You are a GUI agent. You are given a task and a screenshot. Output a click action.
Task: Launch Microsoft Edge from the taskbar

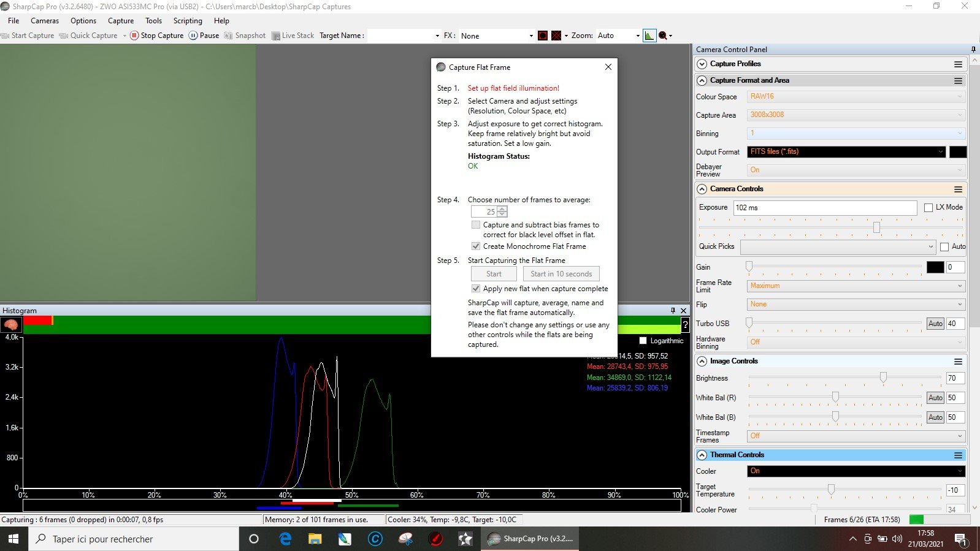pyautogui.click(x=285, y=539)
